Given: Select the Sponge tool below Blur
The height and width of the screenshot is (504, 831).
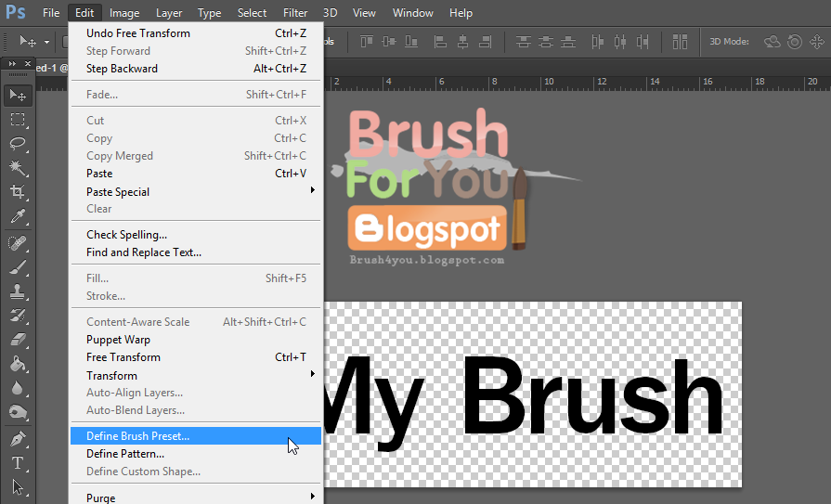Looking at the screenshot, I should (x=18, y=412).
